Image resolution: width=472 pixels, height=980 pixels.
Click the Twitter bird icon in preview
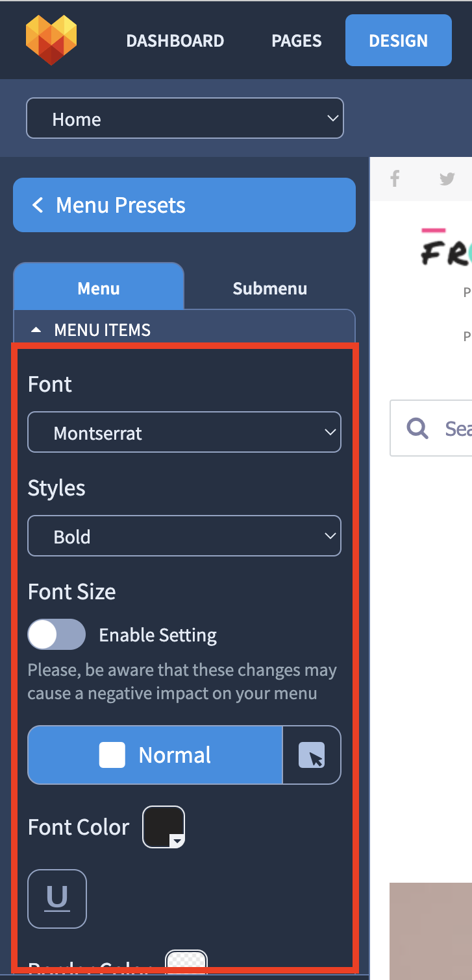pos(447,179)
